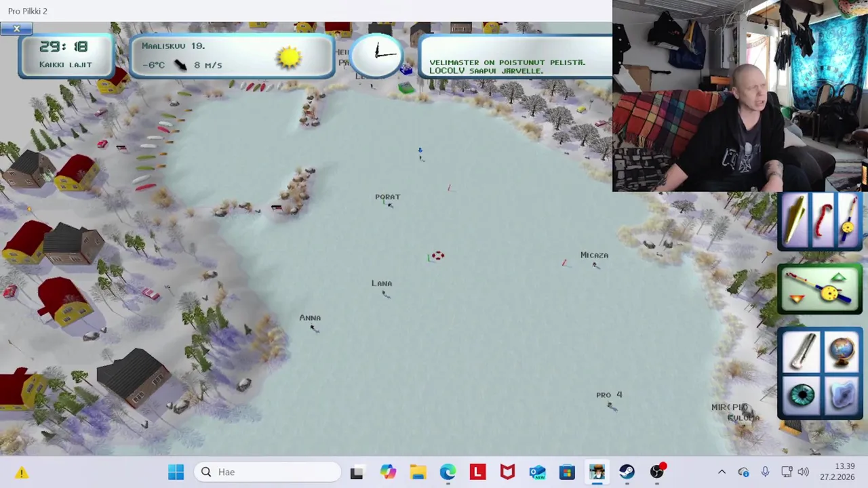The height and width of the screenshot is (488, 868).
Task: Click the -6°C temperature reading
Action: (153, 65)
